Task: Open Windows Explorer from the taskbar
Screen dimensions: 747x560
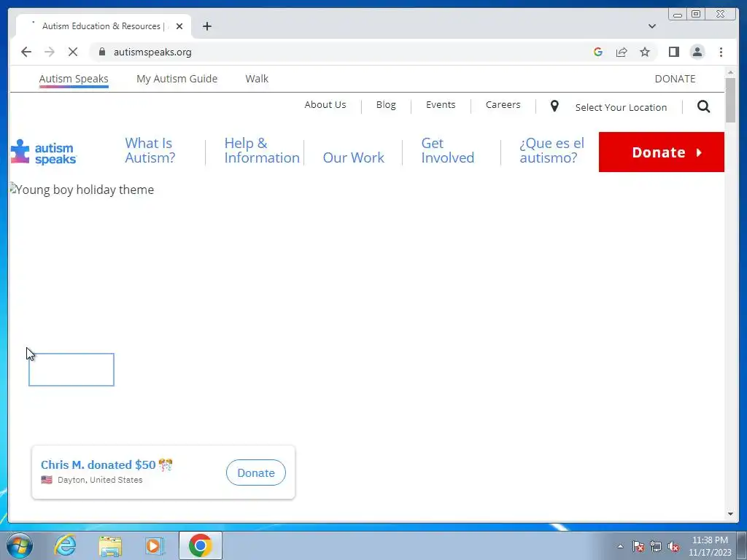Action: (110, 546)
